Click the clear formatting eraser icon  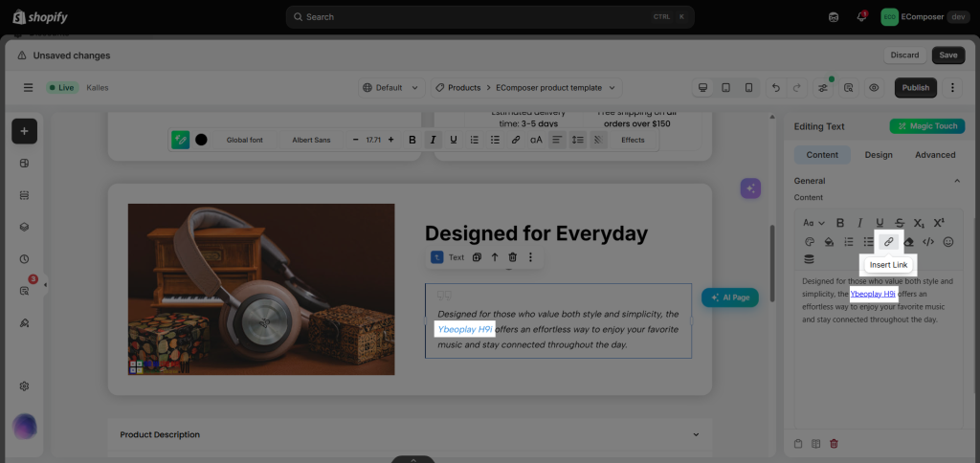pyautogui.click(x=909, y=242)
